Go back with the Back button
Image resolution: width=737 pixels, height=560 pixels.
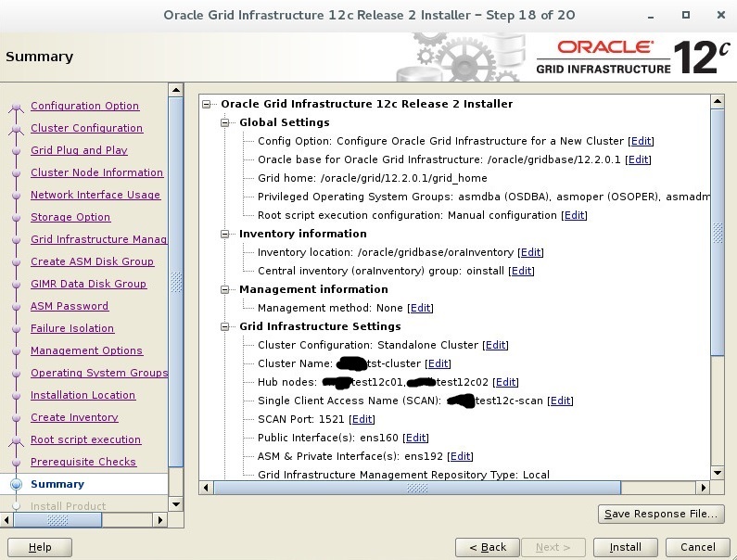[488, 547]
